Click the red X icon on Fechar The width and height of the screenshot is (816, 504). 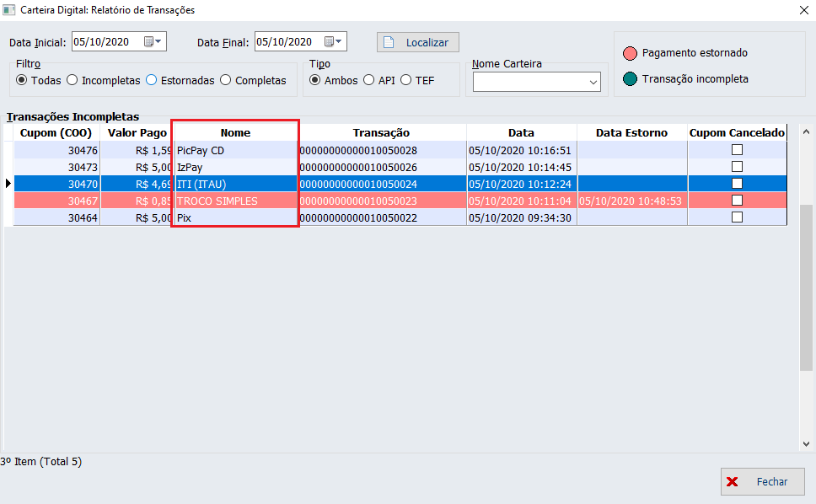[733, 482]
